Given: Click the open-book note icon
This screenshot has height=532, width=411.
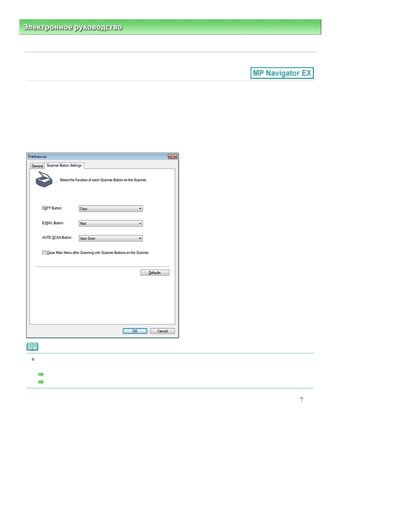Looking at the screenshot, I should [x=33, y=346].
